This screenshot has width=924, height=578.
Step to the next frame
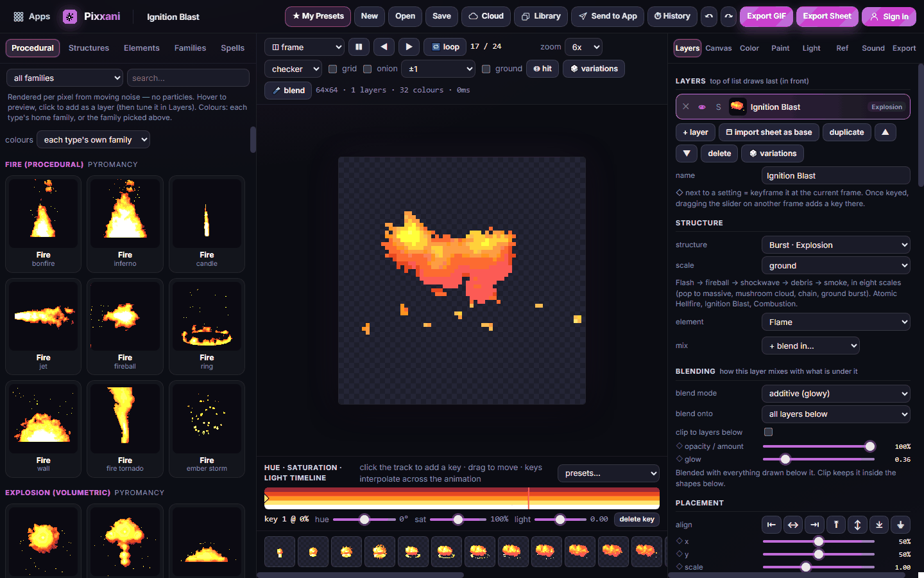point(409,47)
